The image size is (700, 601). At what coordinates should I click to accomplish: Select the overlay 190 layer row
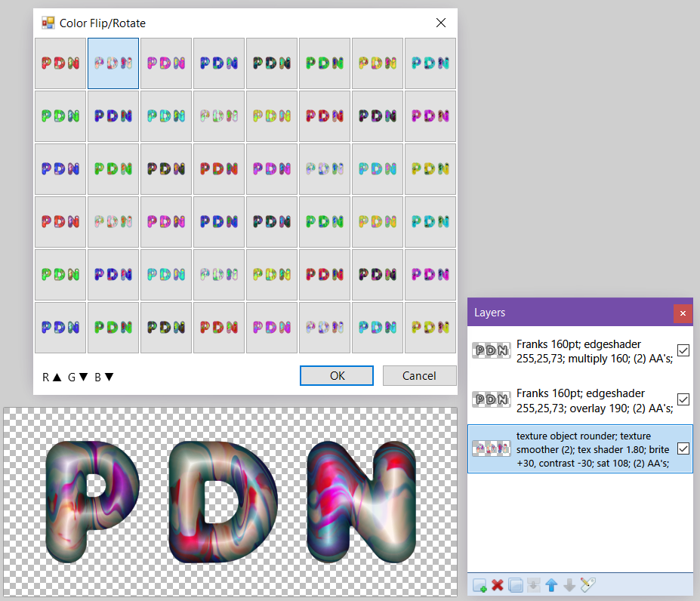tap(580, 400)
